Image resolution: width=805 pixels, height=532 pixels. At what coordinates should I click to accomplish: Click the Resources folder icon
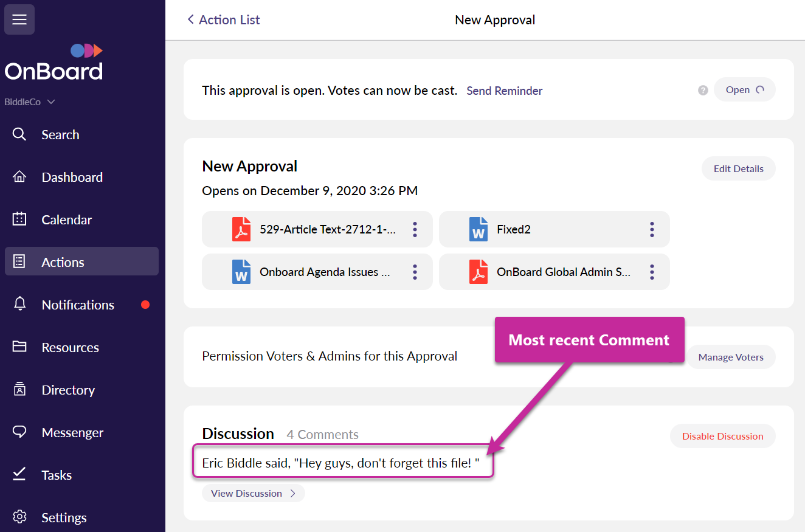(x=19, y=347)
